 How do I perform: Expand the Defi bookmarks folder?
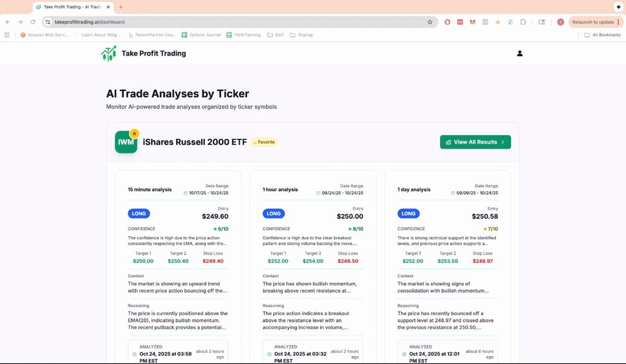(x=275, y=35)
